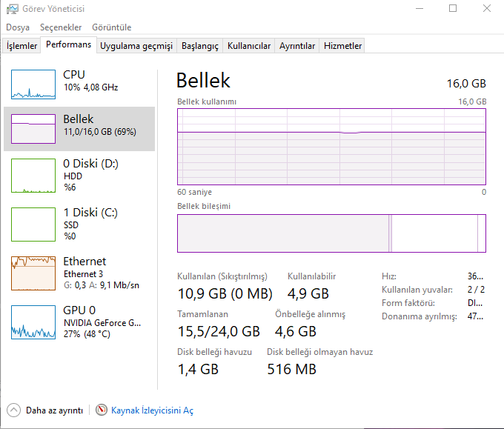
Task: Switch to the Kullanıcılar tab
Action: click(x=249, y=46)
